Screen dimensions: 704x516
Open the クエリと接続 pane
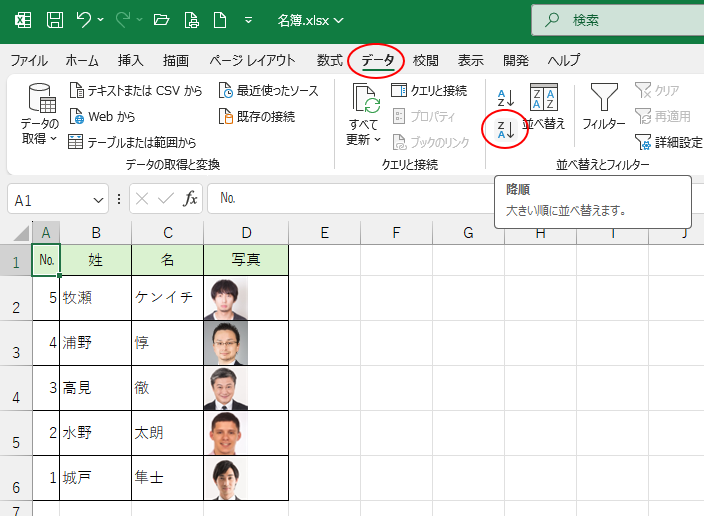tap(429, 91)
